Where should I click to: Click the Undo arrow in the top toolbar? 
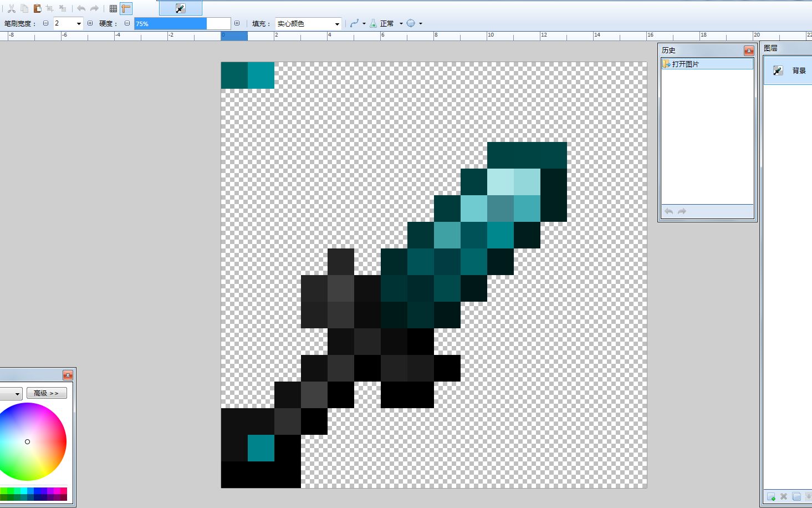[81, 8]
